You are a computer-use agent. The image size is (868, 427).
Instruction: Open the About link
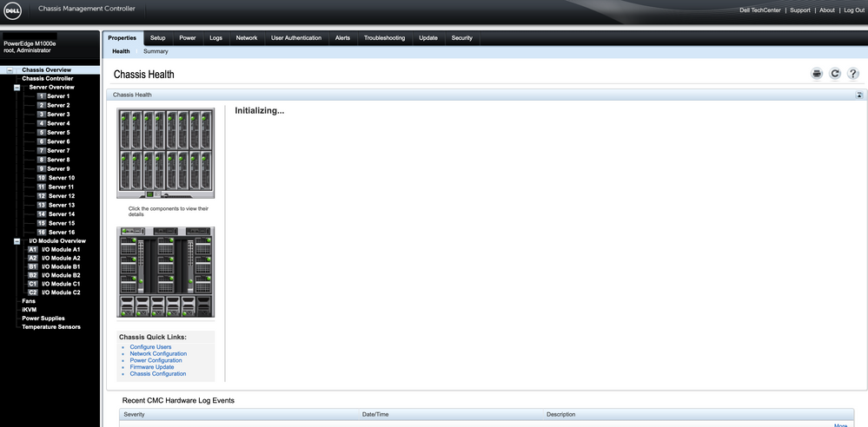[827, 10]
